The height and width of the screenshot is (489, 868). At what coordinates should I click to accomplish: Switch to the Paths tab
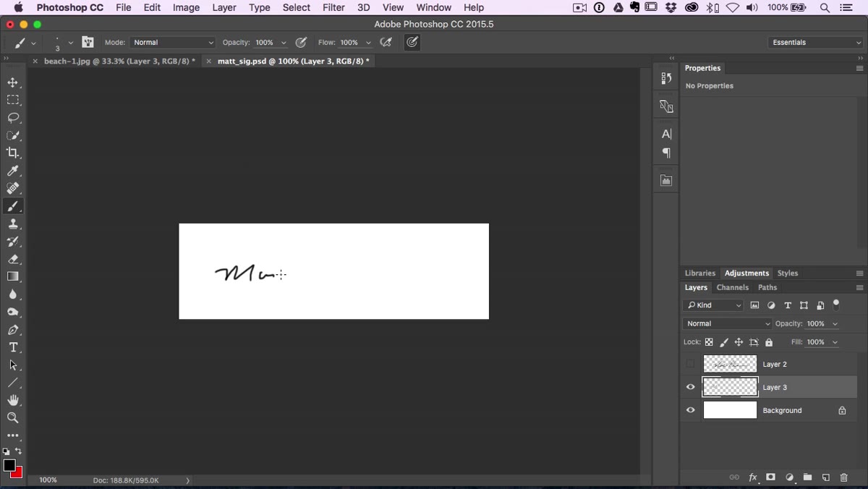[767, 287]
